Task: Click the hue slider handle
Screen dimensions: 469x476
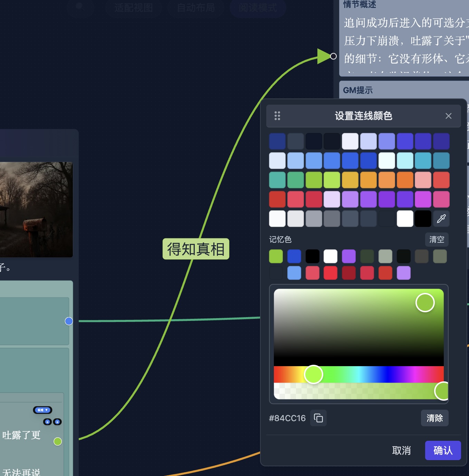Action: 313,374
